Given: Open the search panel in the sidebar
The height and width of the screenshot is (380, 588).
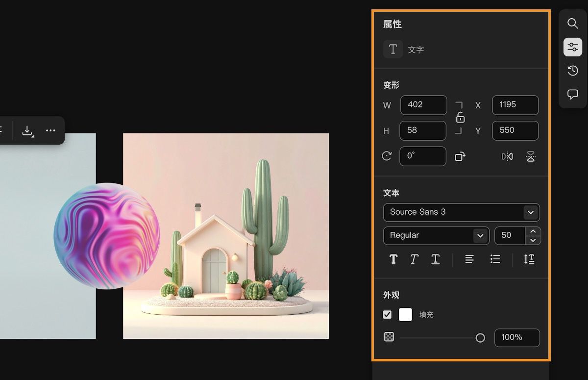Looking at the screenshot, I should [572, 23].
